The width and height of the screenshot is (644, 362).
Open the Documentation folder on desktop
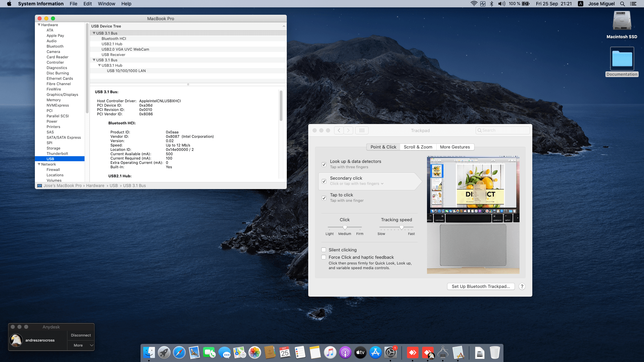coord(622,59)
